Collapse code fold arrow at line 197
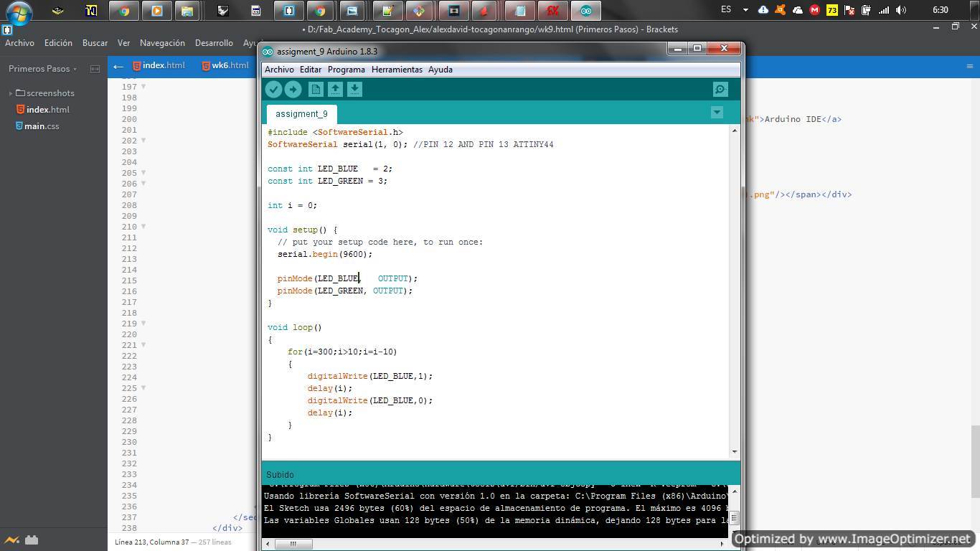The height and width of the screenshot is (551, 980). (x=143, y=87)
